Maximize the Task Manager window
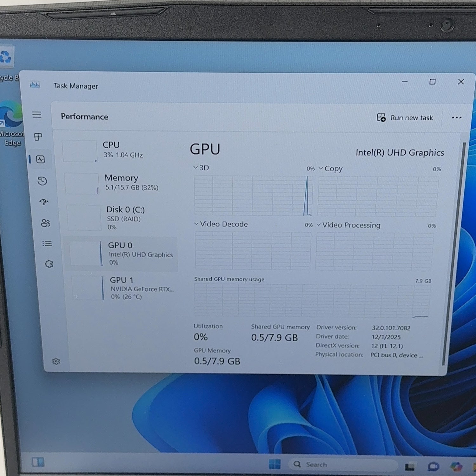 point(432,82)
